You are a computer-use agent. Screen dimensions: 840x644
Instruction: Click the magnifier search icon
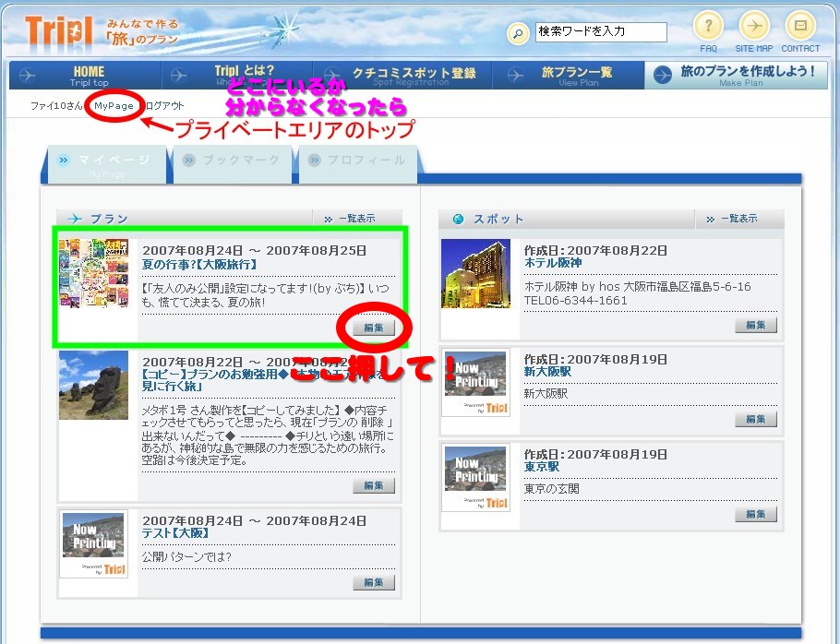click(519, 34)
